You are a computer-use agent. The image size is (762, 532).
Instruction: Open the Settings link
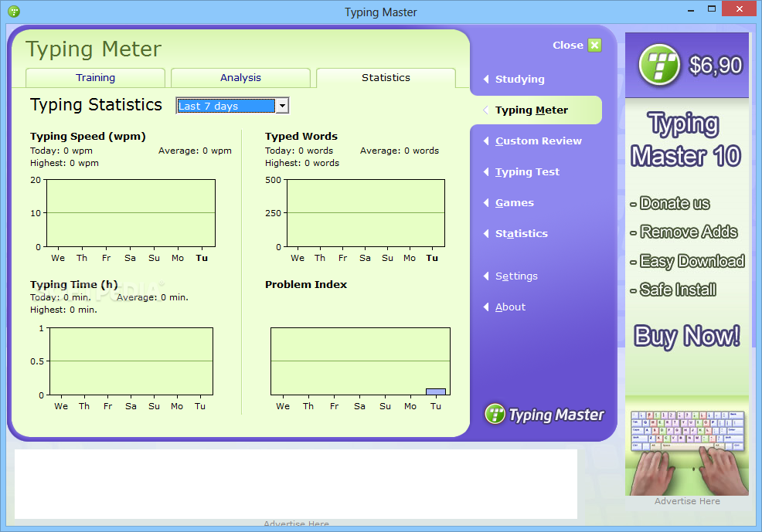tap(516, 276)
